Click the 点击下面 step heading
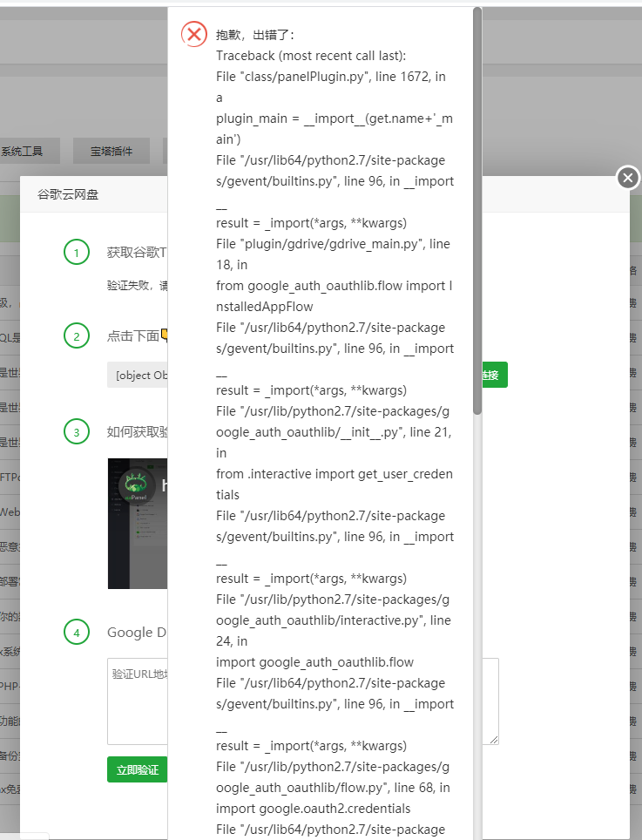 137,335
